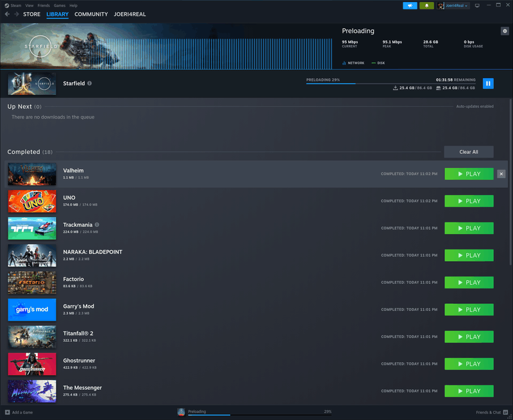
Task: Click the Starfield thumbnail in active download
Action: (x=32, y=84)
